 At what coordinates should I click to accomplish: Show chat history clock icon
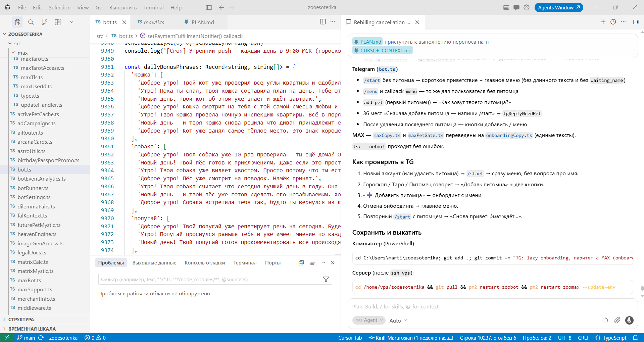613,22
